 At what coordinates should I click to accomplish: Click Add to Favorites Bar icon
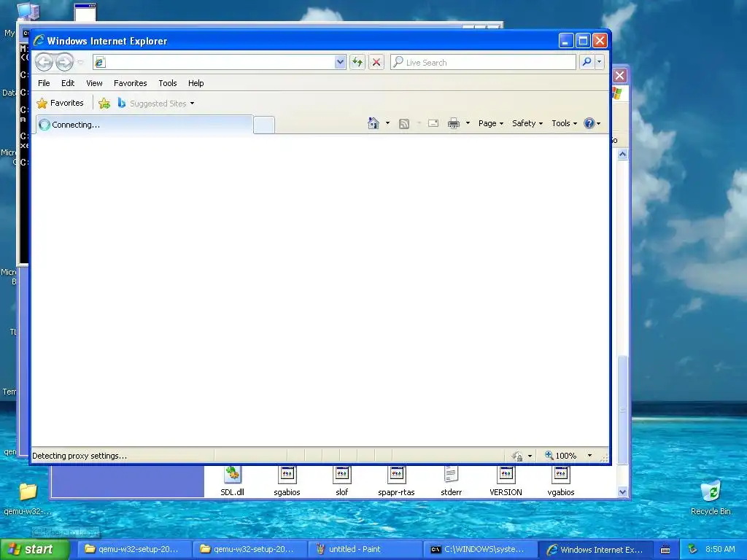coord(104,103)
